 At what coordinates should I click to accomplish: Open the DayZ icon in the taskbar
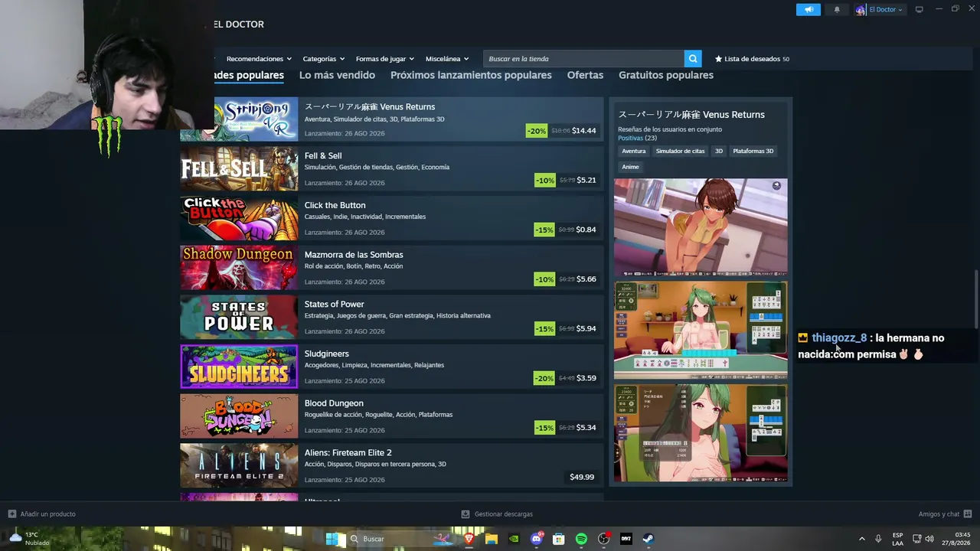(x=626, y=539)
